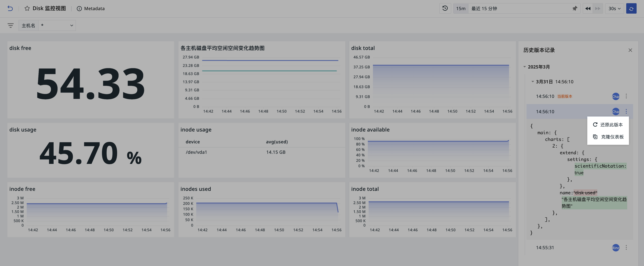Open the Metadata info icon

79,8
